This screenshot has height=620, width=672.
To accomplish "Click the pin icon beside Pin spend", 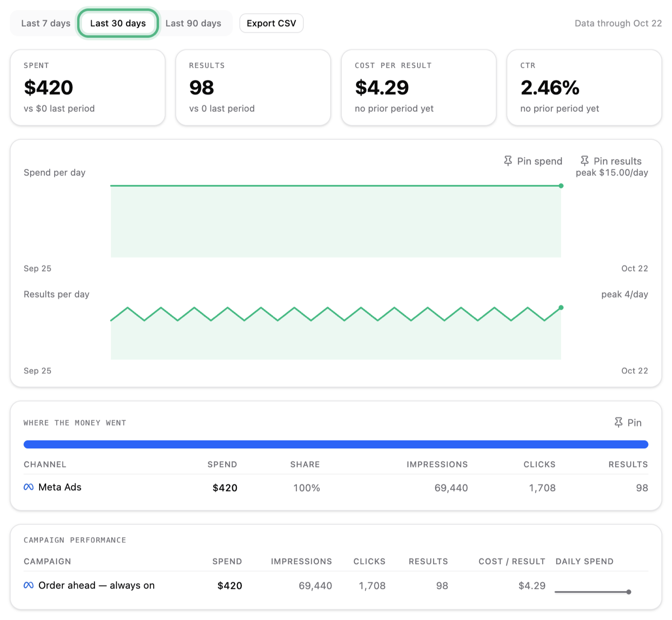I will point(508,161).
